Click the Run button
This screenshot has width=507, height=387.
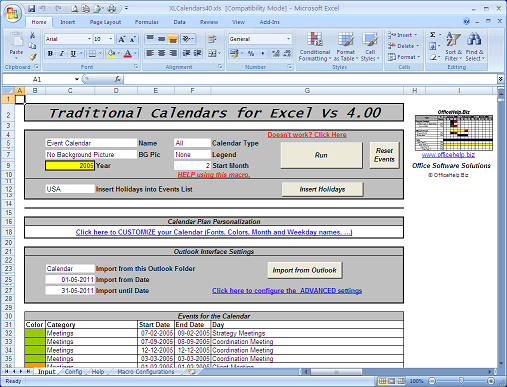(321, 155)
